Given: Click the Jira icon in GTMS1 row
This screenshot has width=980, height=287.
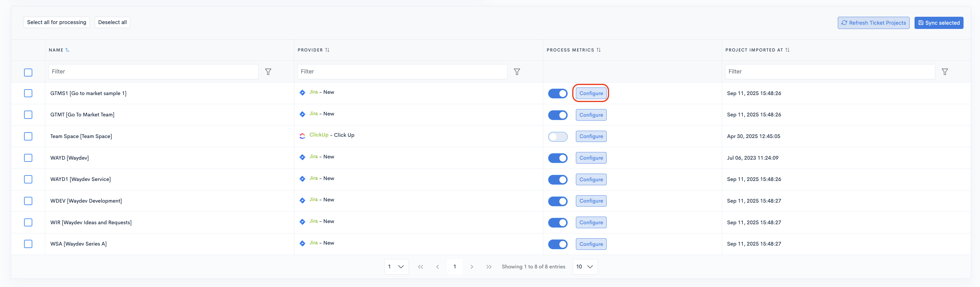Looking at the screenshot, I should click(x=302, y=93).
